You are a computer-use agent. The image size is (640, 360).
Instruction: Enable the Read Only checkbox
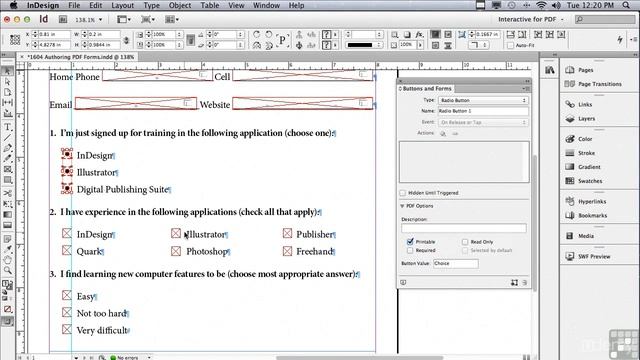[465, 242]
